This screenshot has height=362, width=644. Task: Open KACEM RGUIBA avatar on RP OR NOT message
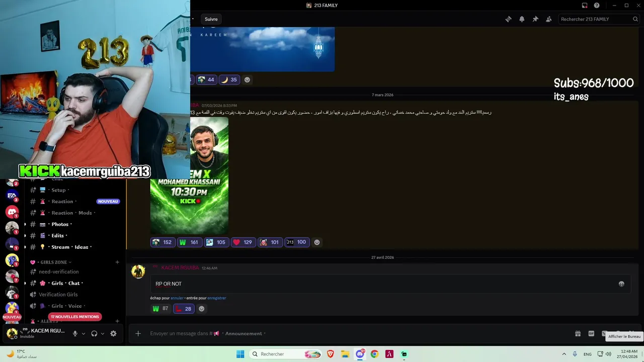(138, 272)
